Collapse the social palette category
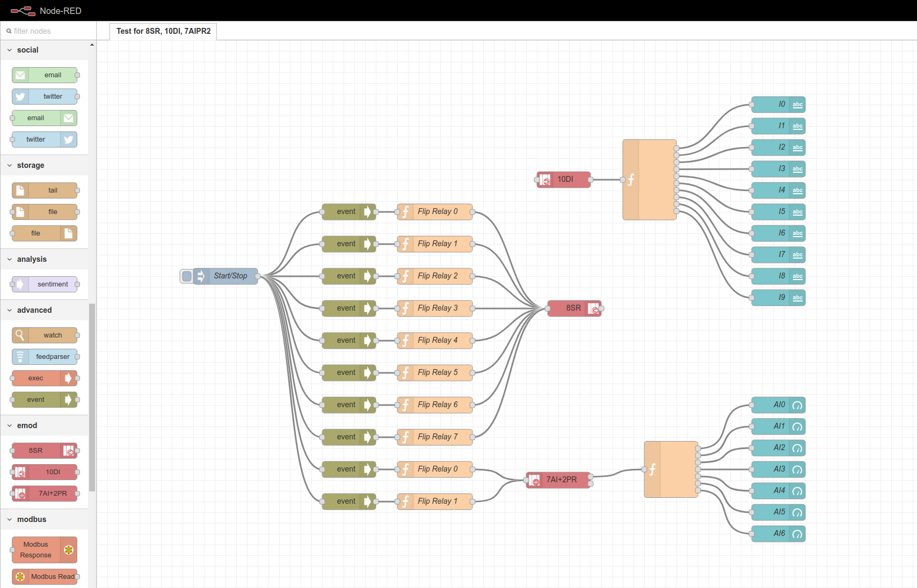917x588 pixels. click(44, 50)
